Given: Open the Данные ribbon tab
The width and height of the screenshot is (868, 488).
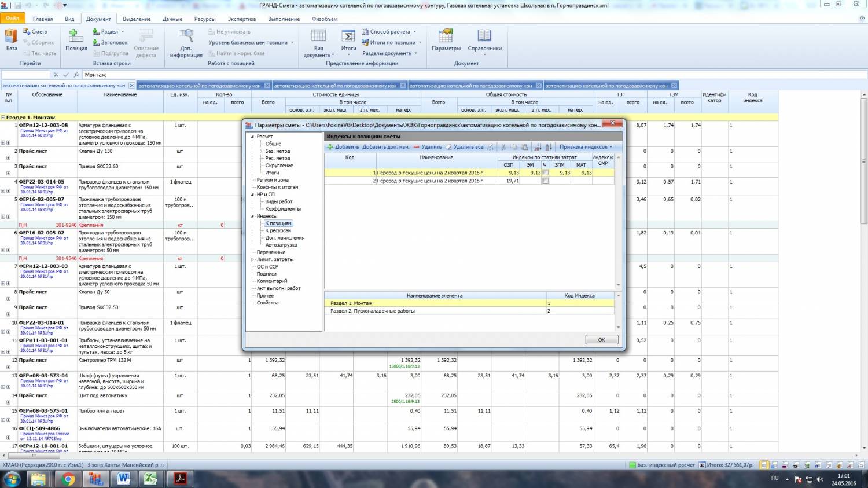Looking at the screenshot, I should click(172, 19).
